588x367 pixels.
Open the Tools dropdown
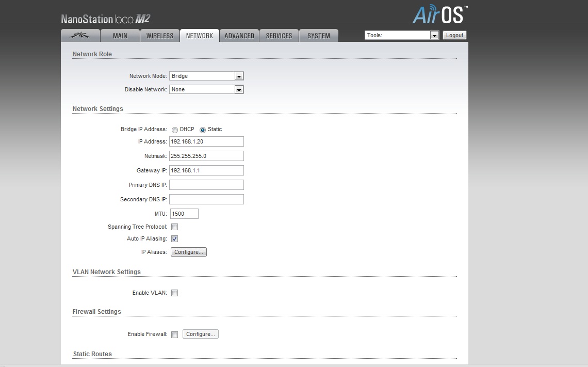(402, 35)
